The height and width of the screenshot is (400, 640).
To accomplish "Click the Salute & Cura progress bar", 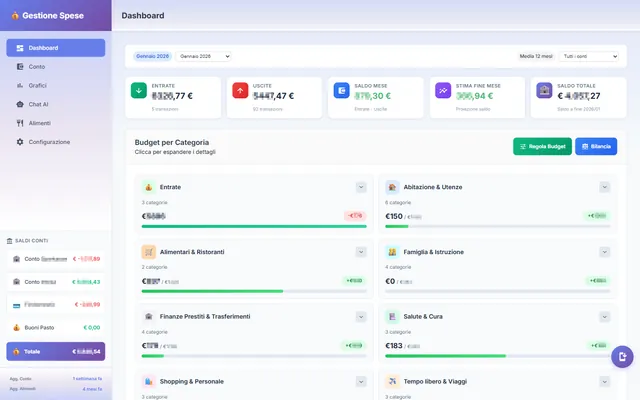I will click(x=498, y=356).
